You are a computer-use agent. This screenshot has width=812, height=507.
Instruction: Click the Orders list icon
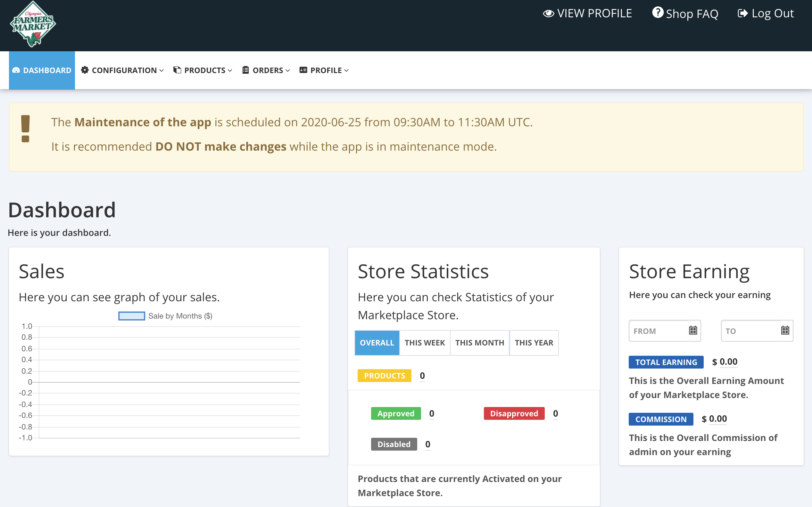point(245,70)
